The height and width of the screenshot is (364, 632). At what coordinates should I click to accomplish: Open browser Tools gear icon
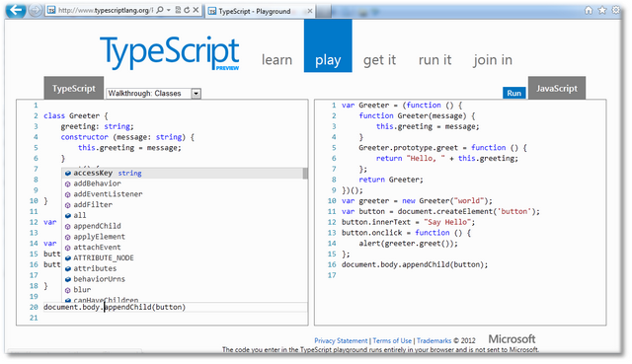[616, 10]
